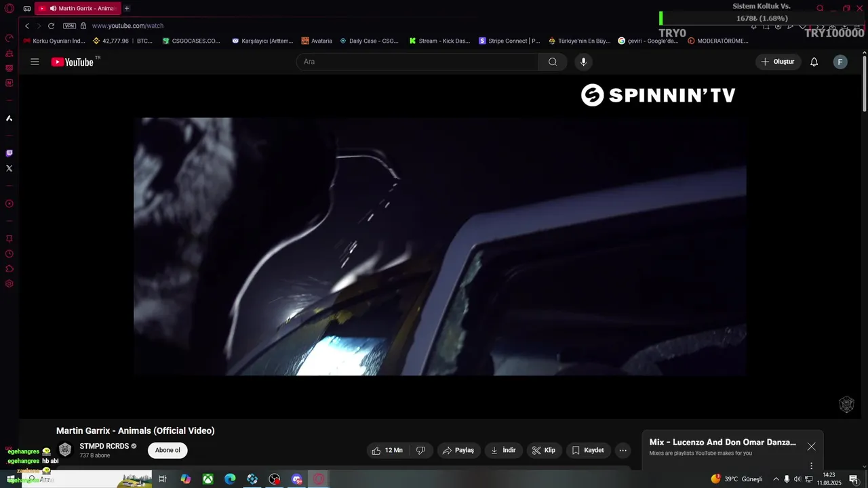868x488 pixels.
Task: Open the Opera GX main menu logo
Action: [x=9, y=8]
